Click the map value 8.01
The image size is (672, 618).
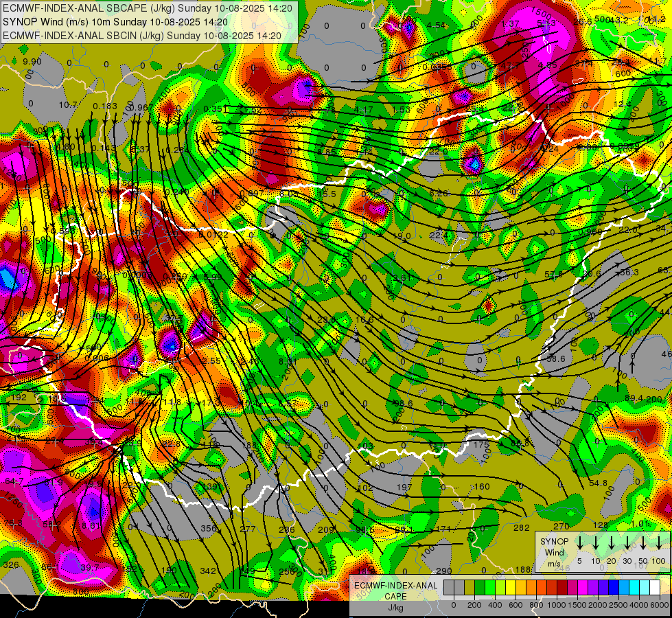(288, 362)
